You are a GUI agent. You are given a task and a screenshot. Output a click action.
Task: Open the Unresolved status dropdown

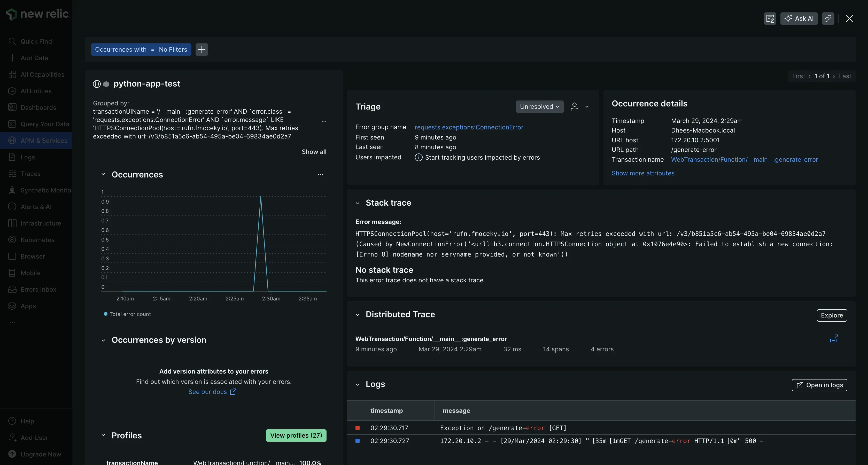coord(539,106)
